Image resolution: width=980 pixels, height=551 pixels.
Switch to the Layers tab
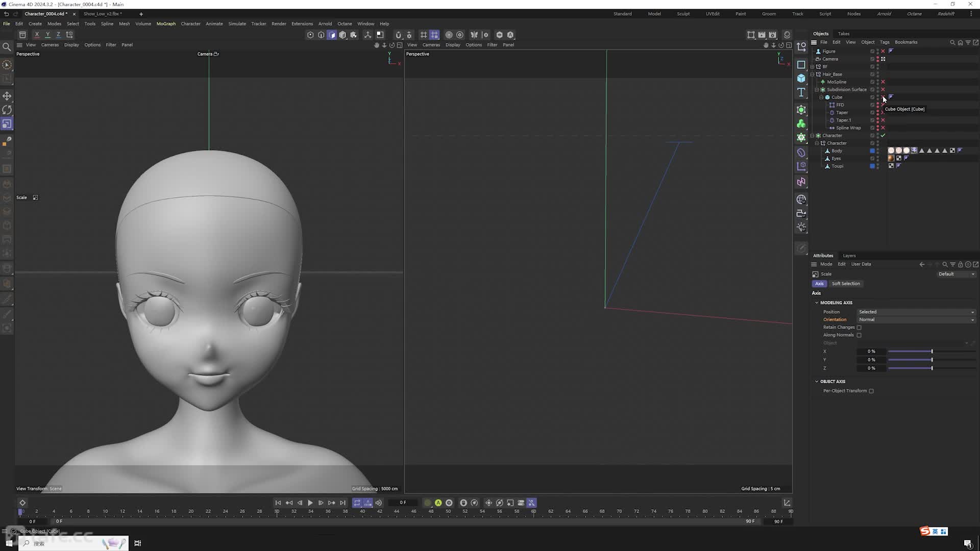(x=849, y=256)
